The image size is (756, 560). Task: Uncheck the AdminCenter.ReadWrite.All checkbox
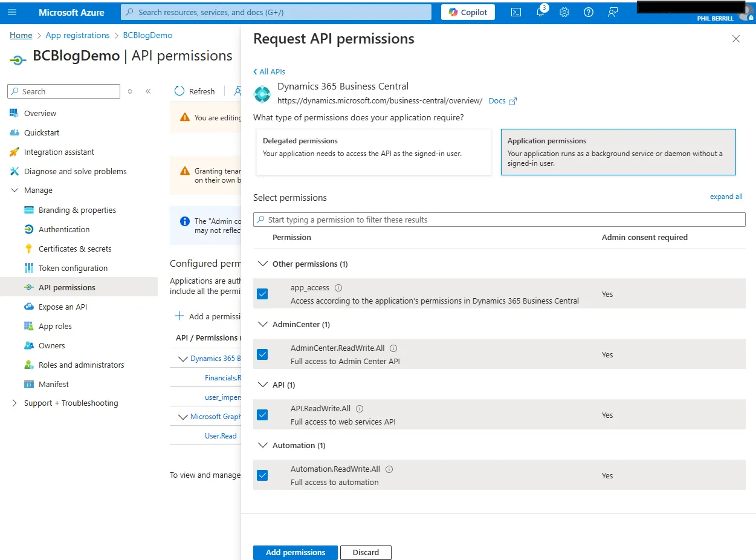tap(262, 354)
